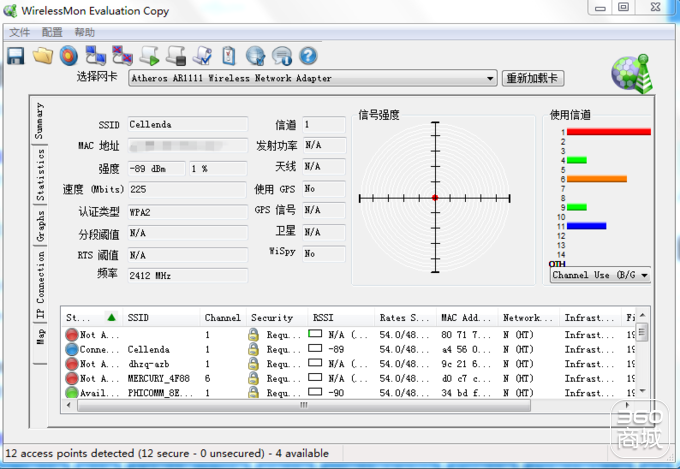The image size is (680, 469).
Task: Click the disconnect computers toolbar icon
Action: [122, 56]
